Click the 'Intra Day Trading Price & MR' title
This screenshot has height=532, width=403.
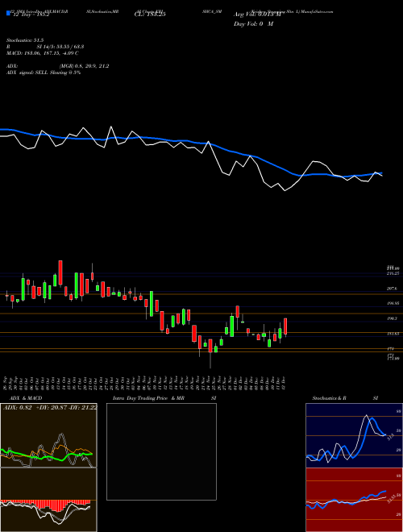pos(149,398)
